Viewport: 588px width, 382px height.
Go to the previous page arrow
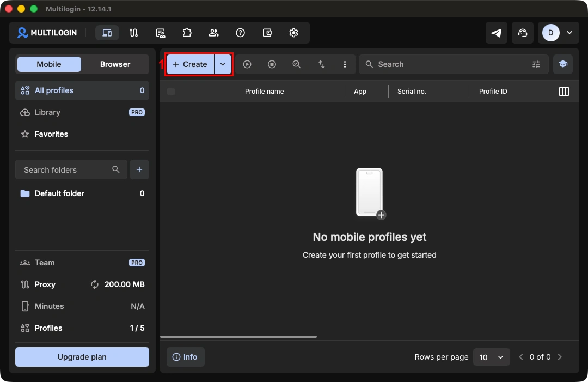coord(521,357)
